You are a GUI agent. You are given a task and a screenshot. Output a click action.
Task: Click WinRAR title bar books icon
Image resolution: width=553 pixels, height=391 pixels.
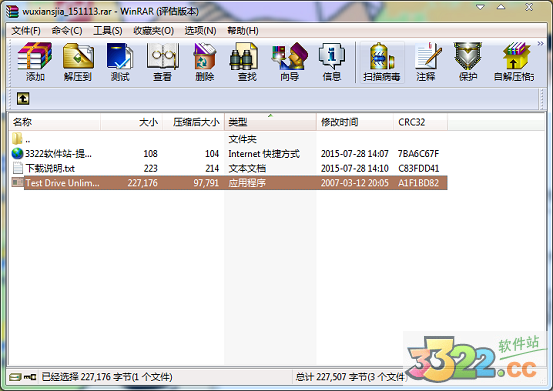point(12,11)
